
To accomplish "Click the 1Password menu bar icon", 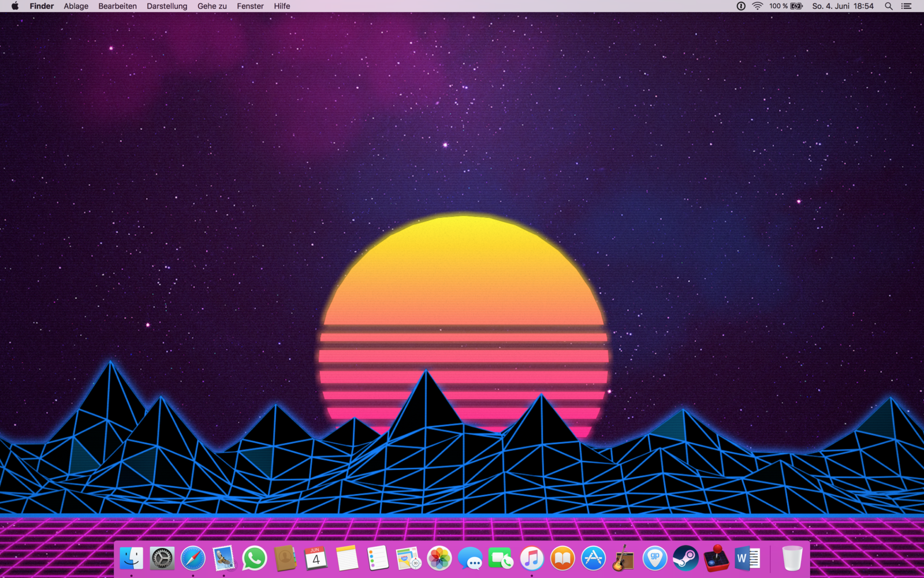I will (x=741, y=6).
